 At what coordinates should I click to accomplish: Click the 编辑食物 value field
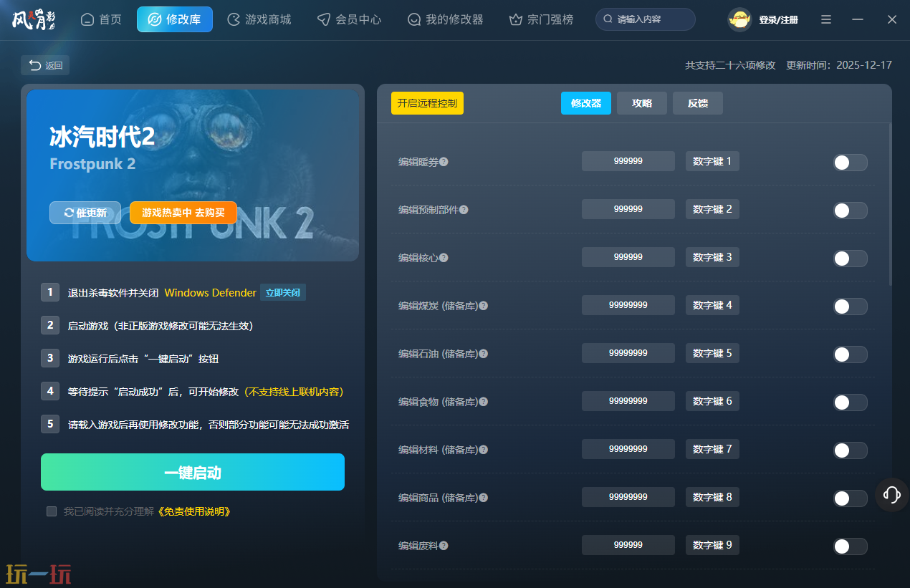(628, 401)
